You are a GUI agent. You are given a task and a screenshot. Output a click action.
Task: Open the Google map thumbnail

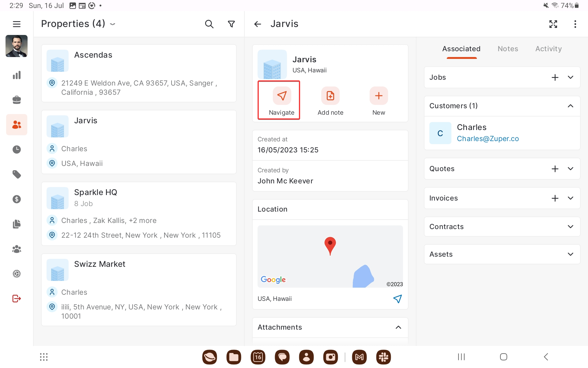330,256
